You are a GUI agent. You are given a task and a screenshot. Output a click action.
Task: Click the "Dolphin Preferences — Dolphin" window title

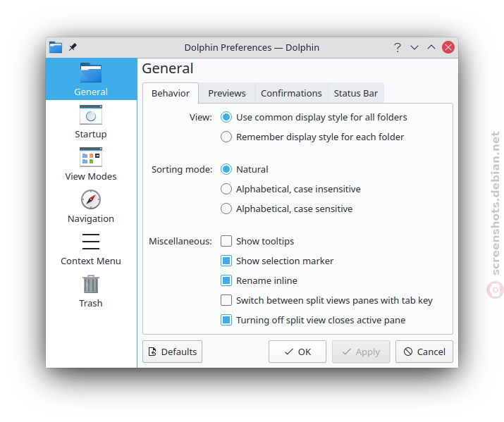coord(252,47)
